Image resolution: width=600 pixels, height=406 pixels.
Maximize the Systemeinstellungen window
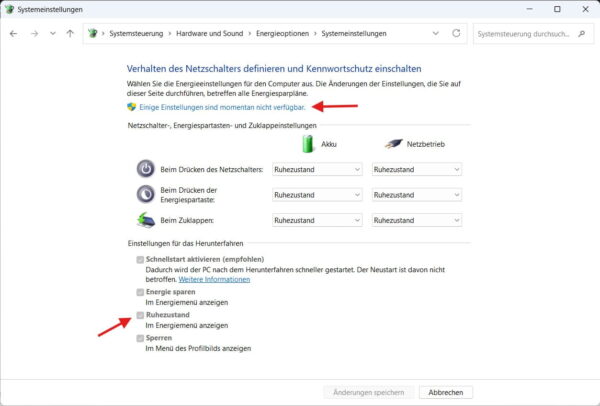[557, 9]
